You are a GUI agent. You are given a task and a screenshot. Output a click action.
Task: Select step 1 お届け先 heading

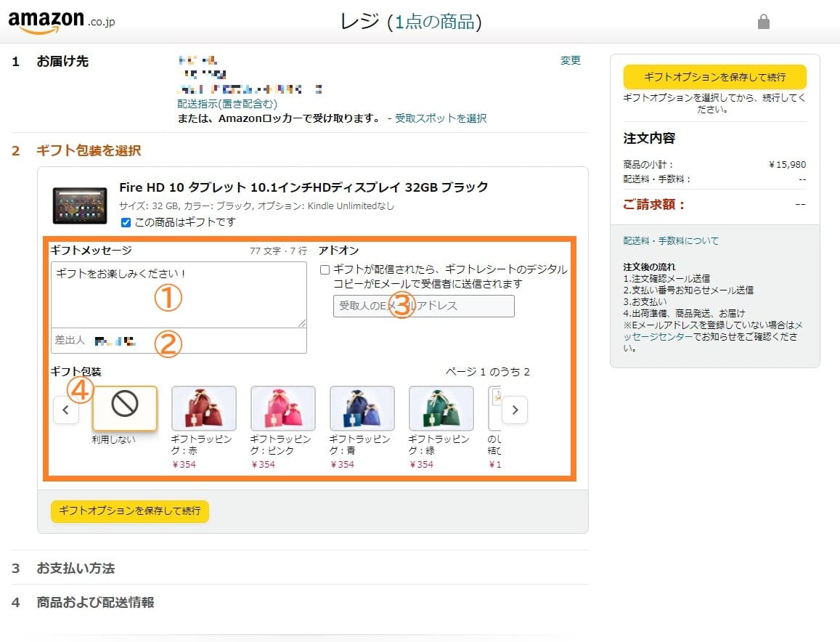62,62
